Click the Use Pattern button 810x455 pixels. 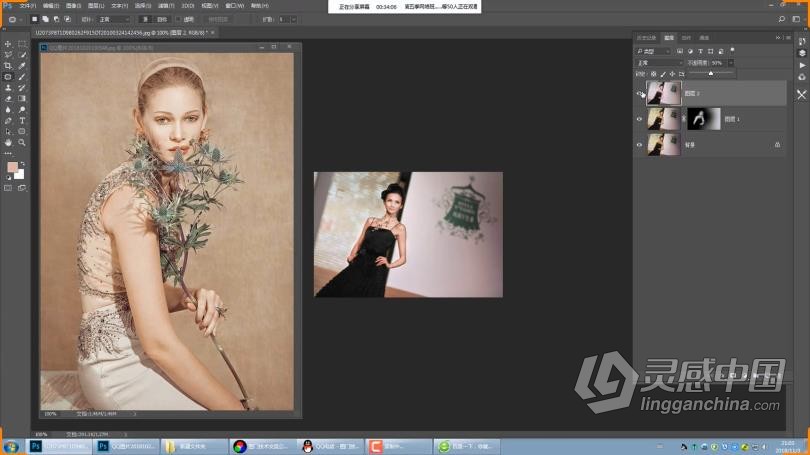pos(218,20)
